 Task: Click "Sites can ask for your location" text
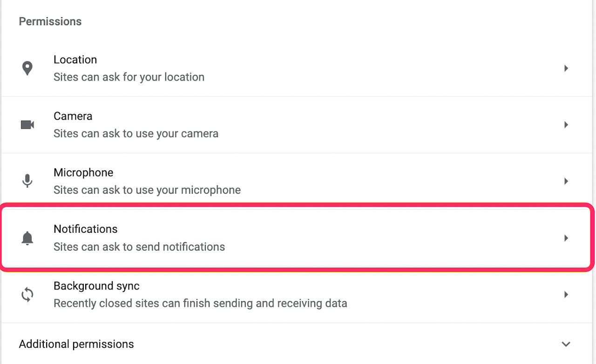click(x=129, y=77)
